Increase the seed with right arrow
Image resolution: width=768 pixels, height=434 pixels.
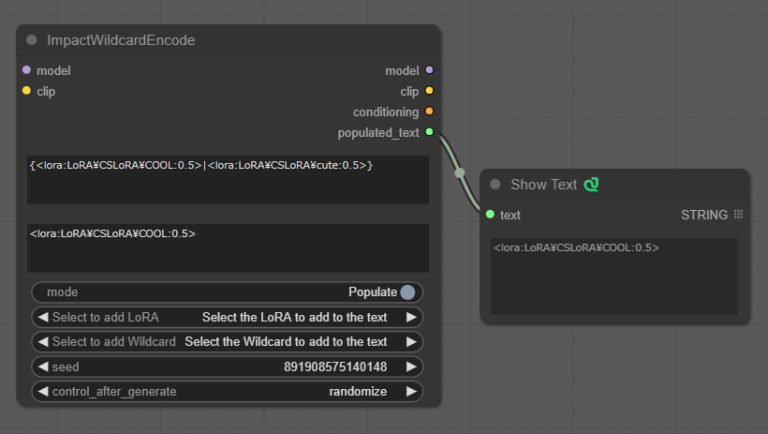coord(410,367)
